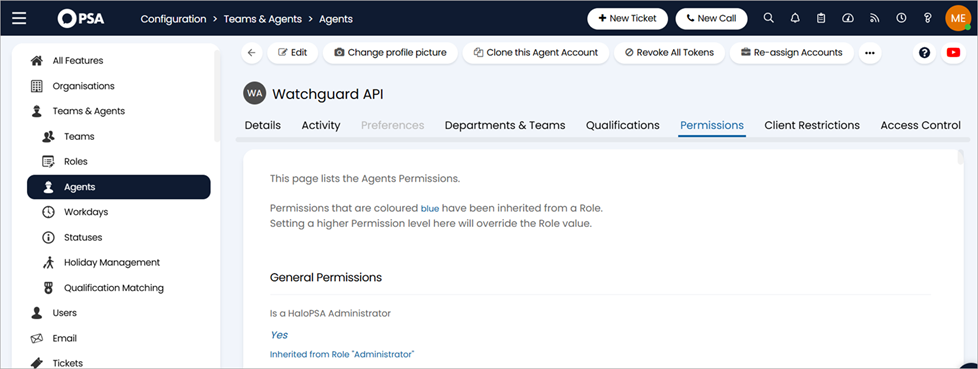Open All Features in sidebar
Image resolution: width=978 pixels, height=369 pixels.
click(x=119, y=60)
